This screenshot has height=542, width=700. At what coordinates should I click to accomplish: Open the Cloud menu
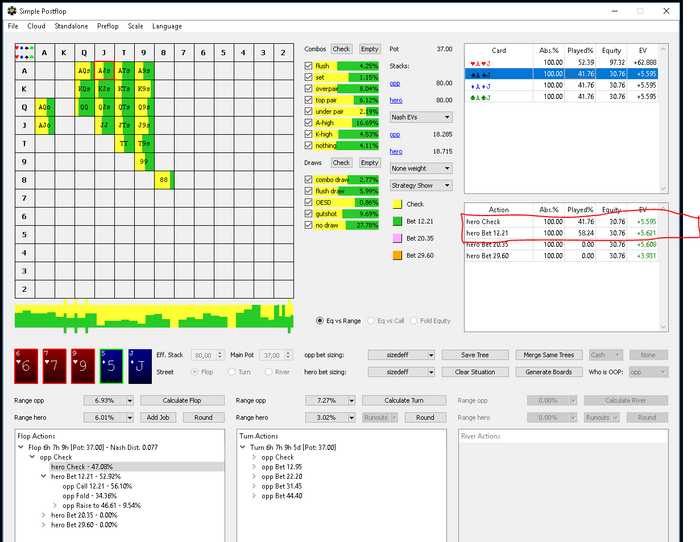[36, 26]
